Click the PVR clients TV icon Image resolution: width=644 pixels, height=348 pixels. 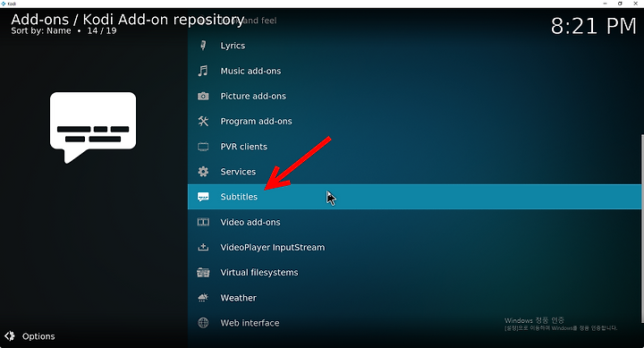click(203, 147)
